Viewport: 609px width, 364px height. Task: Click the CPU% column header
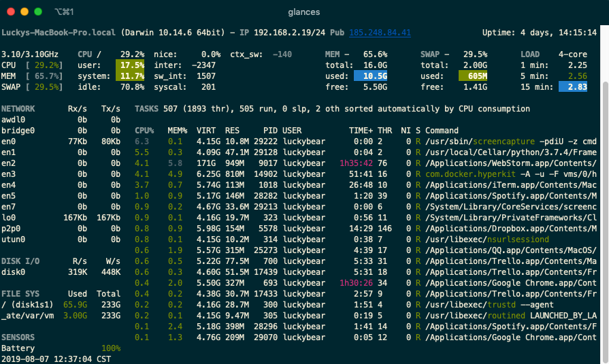(x=144, y=131)
